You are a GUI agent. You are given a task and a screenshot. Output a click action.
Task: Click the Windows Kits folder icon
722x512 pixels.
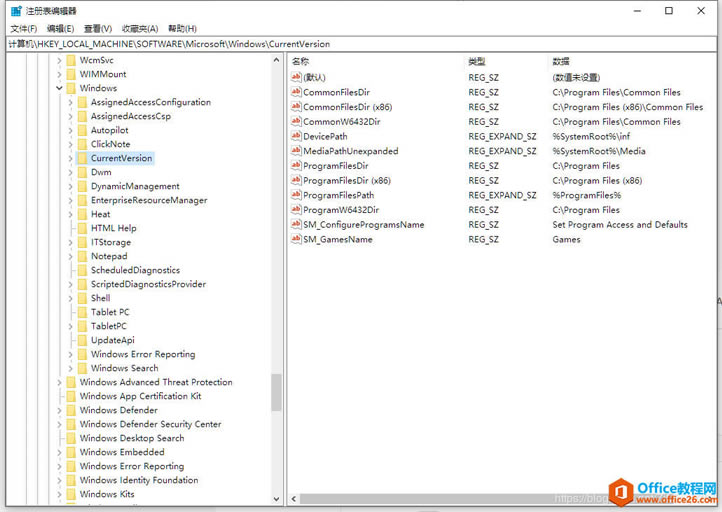(71, 494)
